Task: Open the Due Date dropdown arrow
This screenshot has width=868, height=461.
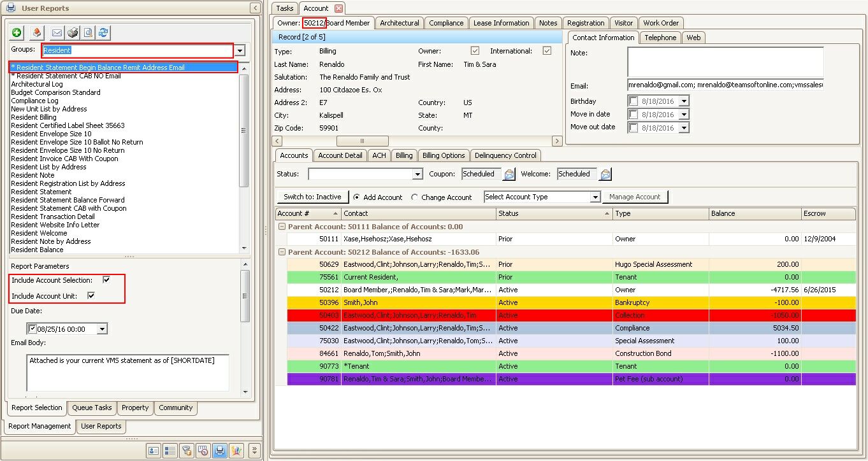Action: (102, 329)
